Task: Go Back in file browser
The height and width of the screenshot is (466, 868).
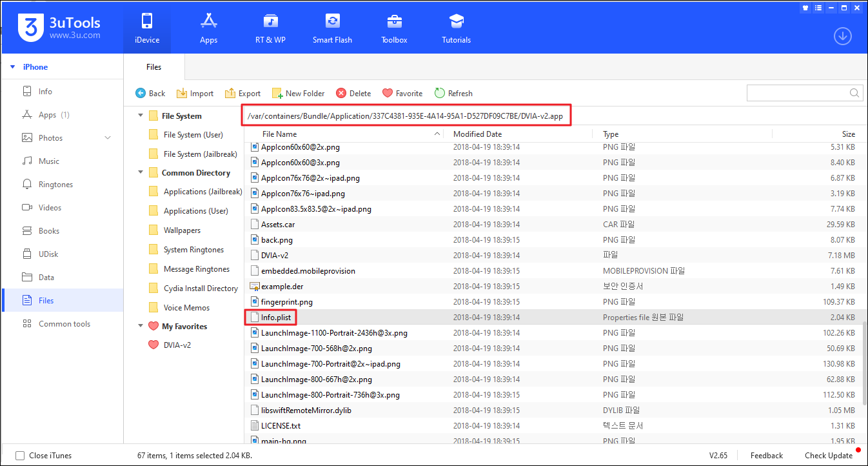Action: pyautogui.click(x=150, y=94)
